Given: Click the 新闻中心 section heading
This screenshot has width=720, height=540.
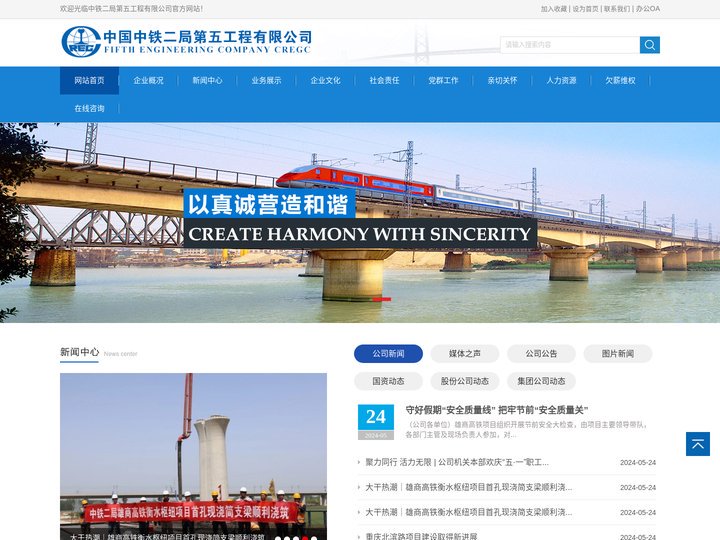Looking at the screenshot, I should click(x=79, y=352).
